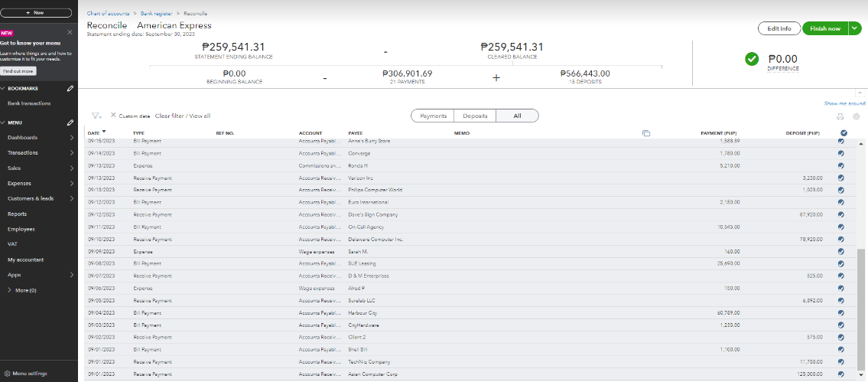Click the print icon above the table
This screenshot has height=382, width=868.
[x=840, y=116]
